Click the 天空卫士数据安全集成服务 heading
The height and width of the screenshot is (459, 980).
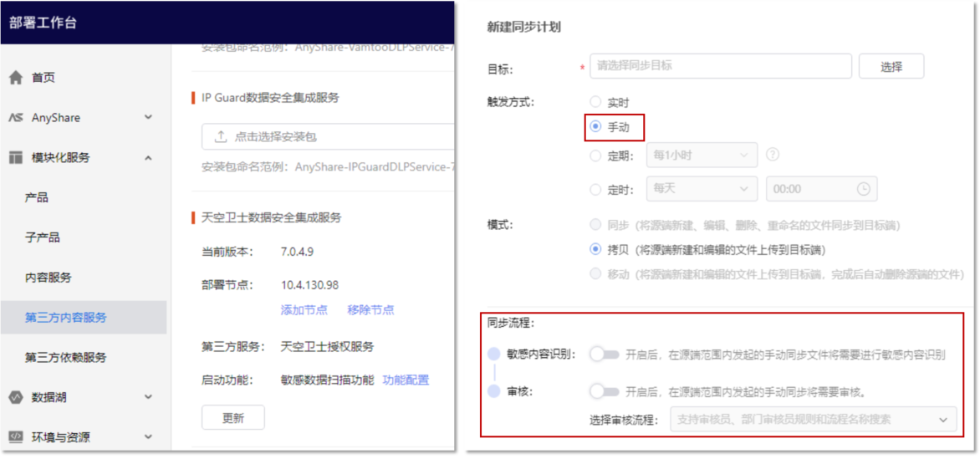click(x=272, y=217)
